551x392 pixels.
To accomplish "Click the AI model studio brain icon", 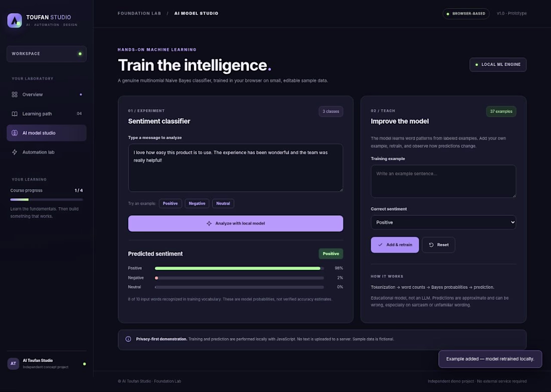I will [x=15, y=133].
